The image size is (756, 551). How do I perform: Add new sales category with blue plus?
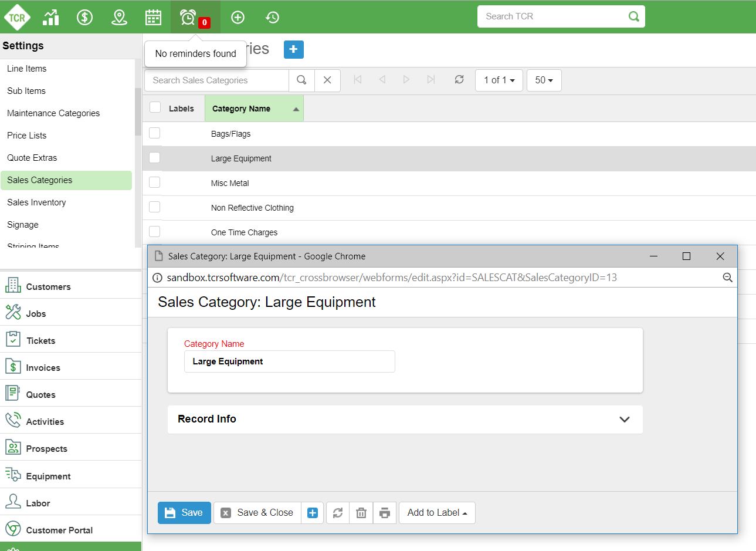294,49
